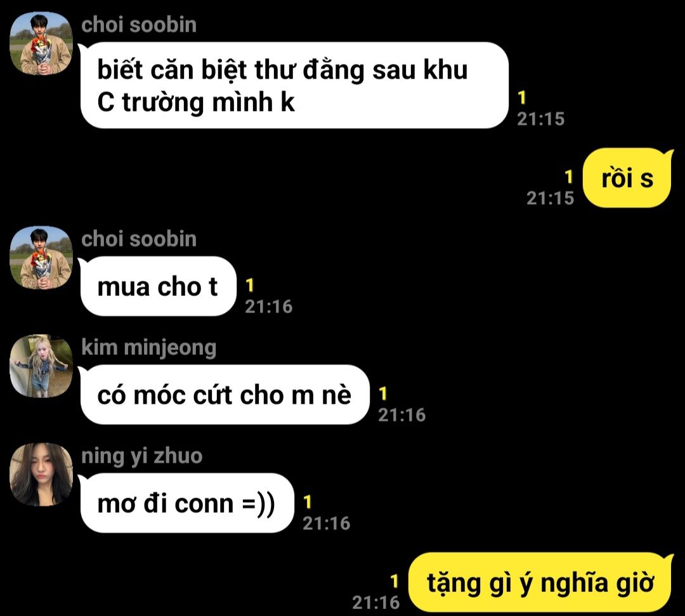Click the 'choi soobin' name above 'mua cho t'
The image size is (685, 616).
click(x=139, y=239)
